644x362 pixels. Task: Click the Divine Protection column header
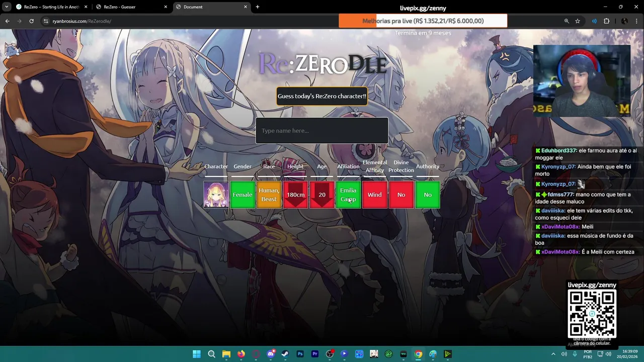tap(401, 166)
